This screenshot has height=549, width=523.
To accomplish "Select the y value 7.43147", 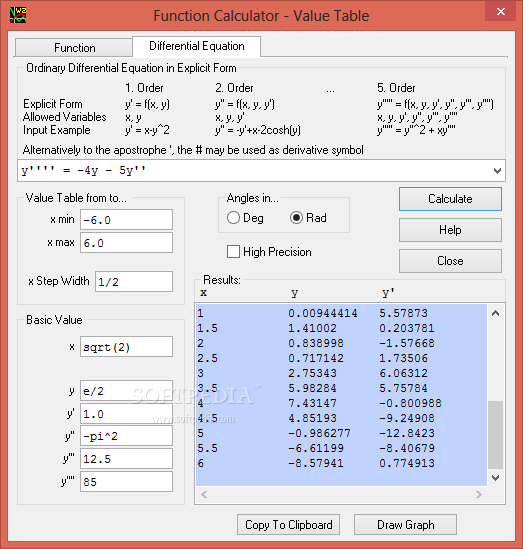I will pyautogui.click(x=312, y=403).
